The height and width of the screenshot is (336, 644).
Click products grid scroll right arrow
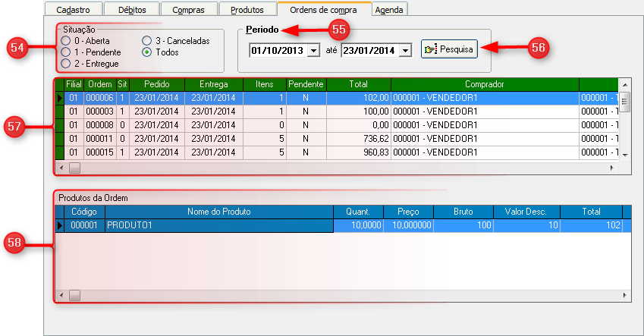pos(625,295)
